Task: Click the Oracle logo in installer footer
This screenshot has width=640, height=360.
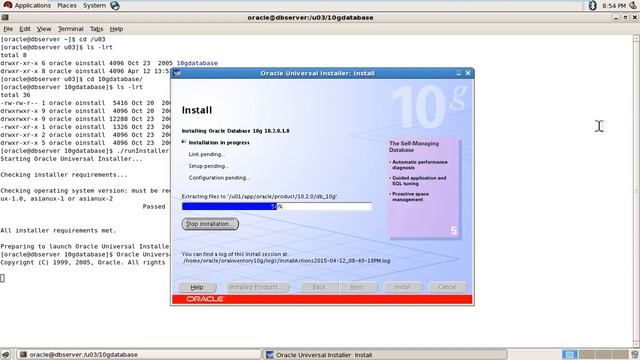Action: tap(204, 299)
